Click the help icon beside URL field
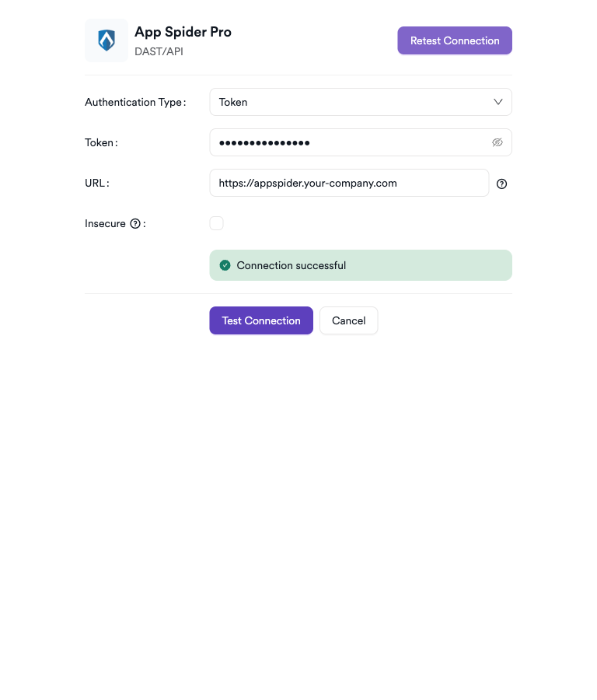 point(501,184)
